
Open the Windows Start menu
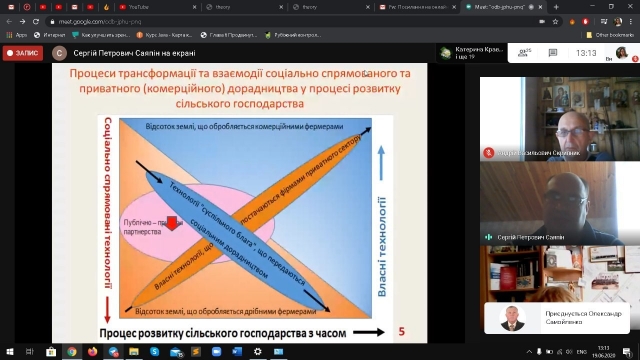click(x=9, y=351)
